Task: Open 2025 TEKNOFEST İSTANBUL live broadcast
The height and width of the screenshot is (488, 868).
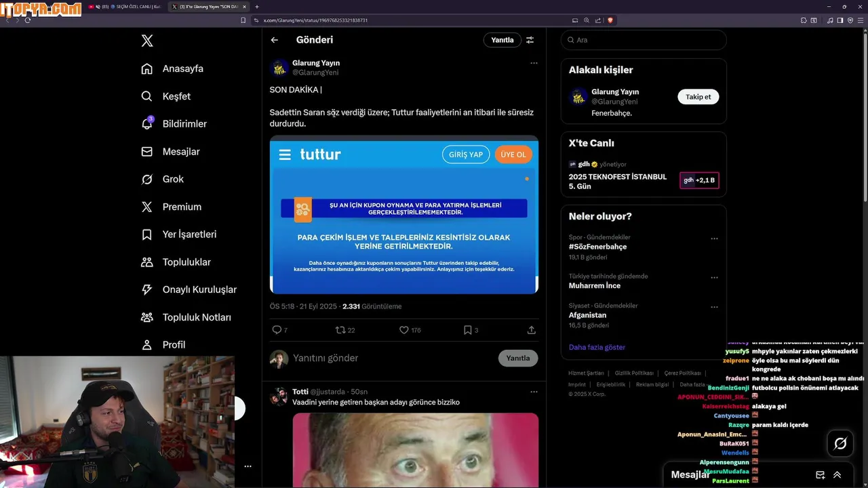Action: pyautogui.click(x=618, y=181)
